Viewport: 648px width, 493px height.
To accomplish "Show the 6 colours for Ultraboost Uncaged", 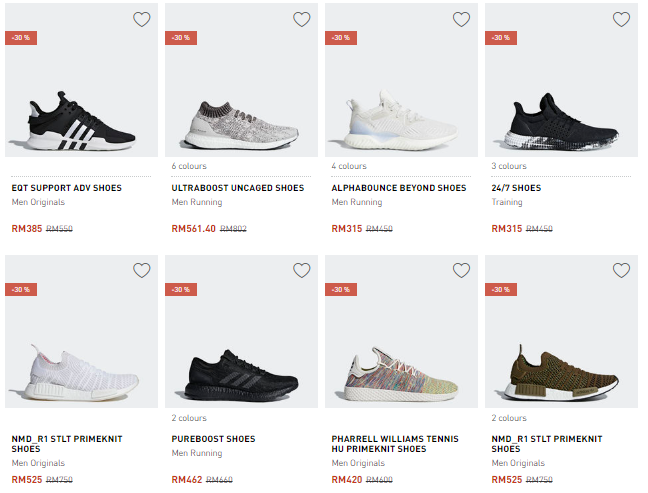I will [x=189, y=166].
